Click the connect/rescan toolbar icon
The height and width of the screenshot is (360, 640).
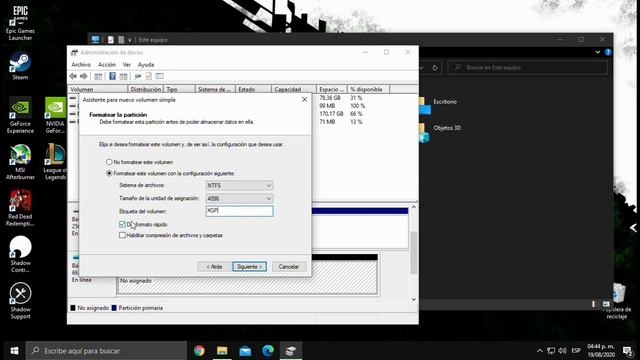click(x=138, y=76)
